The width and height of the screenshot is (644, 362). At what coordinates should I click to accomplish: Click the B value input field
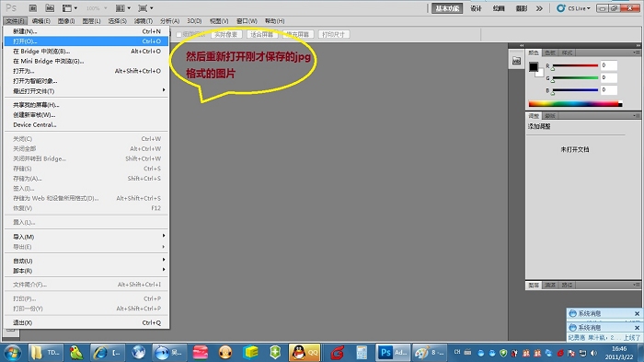(x=609, y=89)
